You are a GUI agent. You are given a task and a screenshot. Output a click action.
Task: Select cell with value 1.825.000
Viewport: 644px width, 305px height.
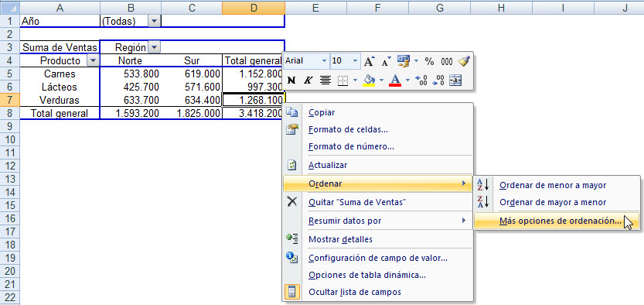coord(192,114)
